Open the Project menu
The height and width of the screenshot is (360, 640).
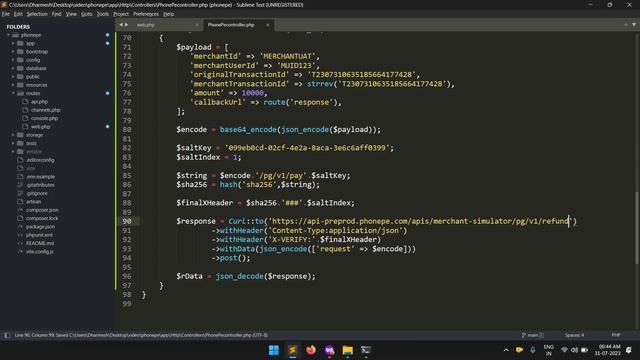click(121, 14)
